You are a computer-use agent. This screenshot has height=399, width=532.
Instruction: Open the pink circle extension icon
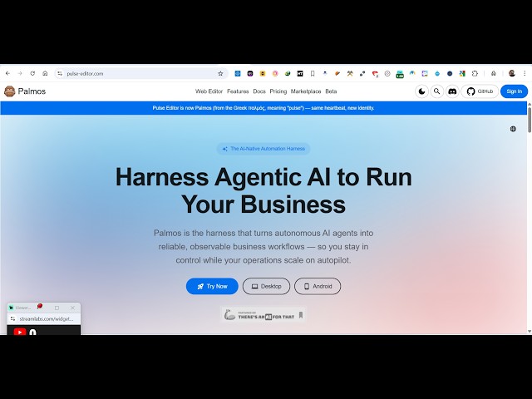pos(275,74)
